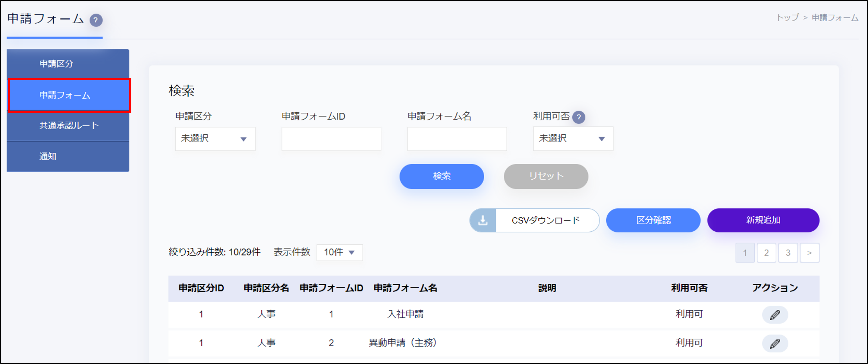Click help icon beside 申請フォーム page title
This screenshot has height=364, width=868.
click(x=96, y=20)
